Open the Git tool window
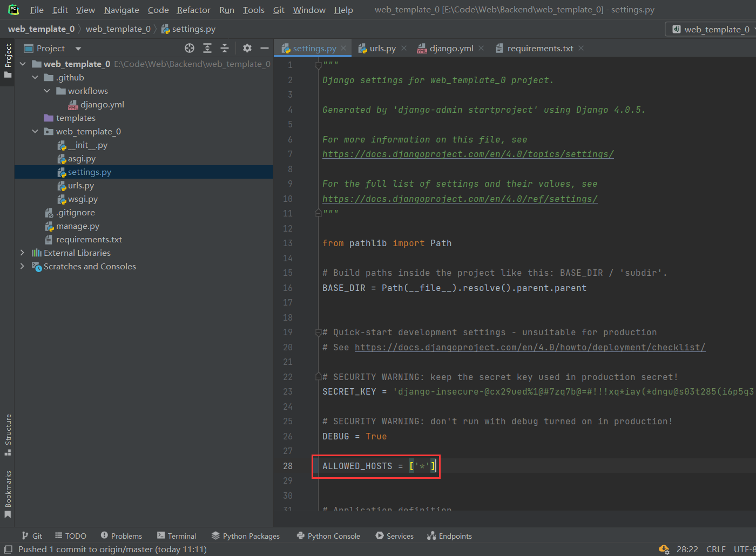 (x=32, y=536)
